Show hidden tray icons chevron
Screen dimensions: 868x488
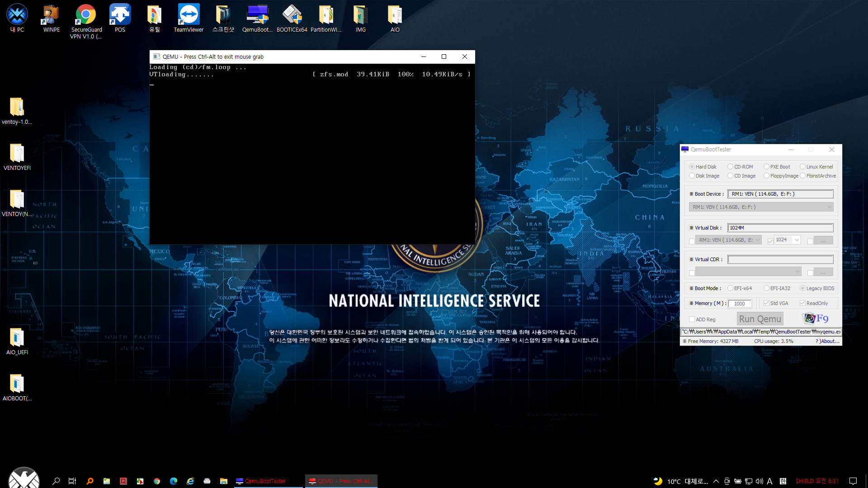716,481
